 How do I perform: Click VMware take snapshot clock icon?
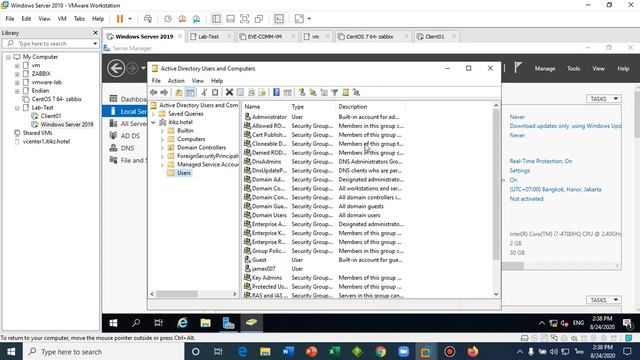(168, 19)
